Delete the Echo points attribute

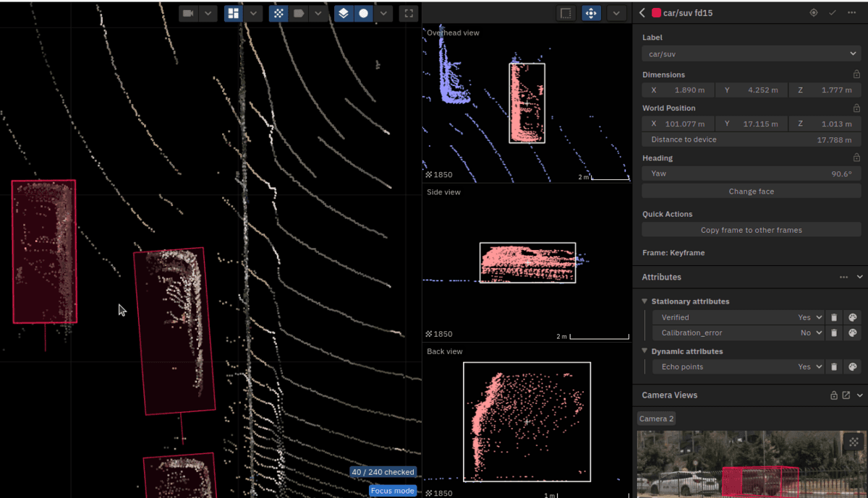click(834, 366)
